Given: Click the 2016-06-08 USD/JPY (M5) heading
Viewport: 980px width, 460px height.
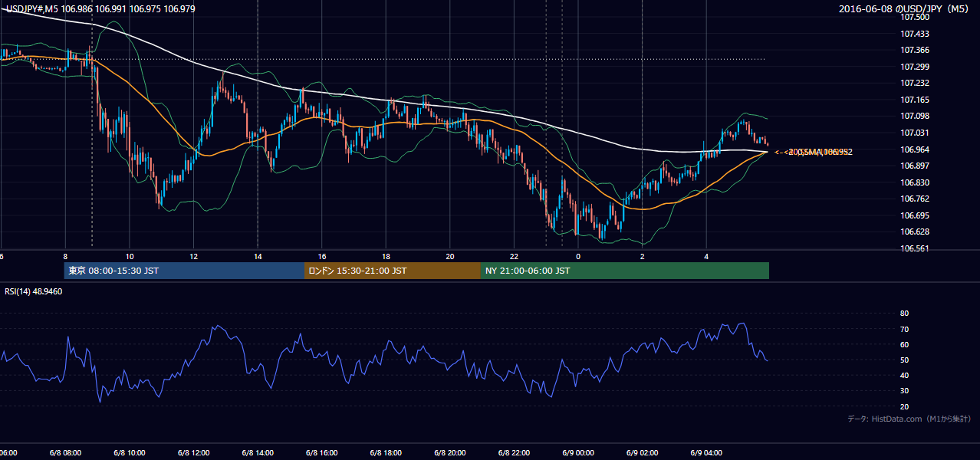Looking at the screenshot, I should click(904, 8).
